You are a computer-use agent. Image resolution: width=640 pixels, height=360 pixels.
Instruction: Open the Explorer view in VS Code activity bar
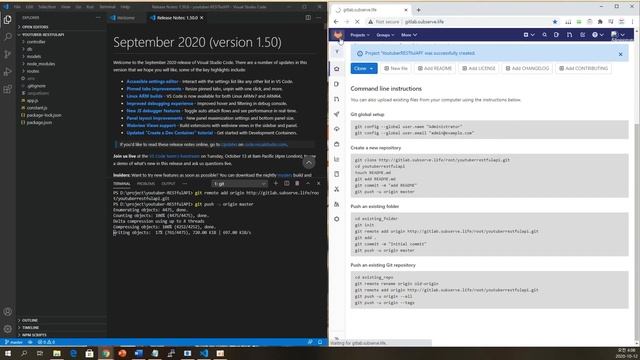click(7, 19)
